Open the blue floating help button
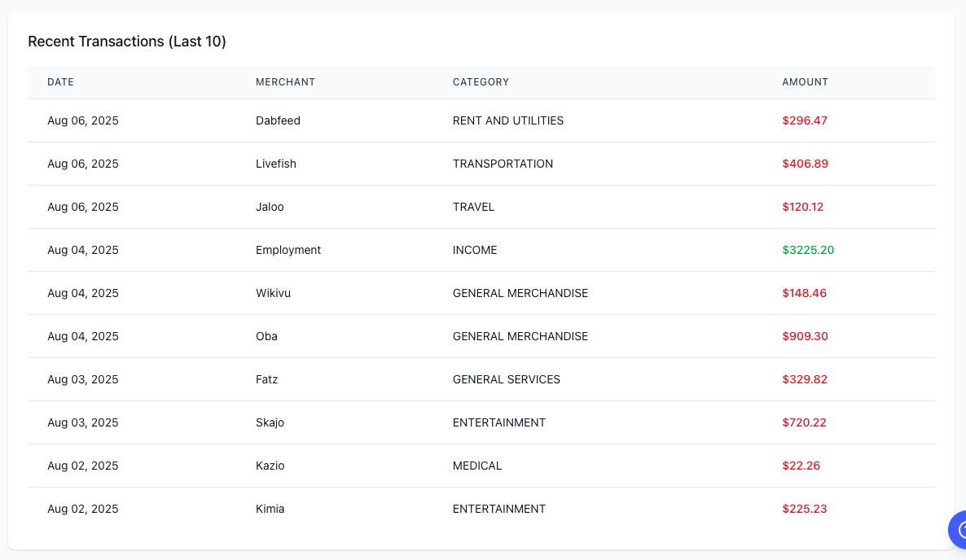 958,529
